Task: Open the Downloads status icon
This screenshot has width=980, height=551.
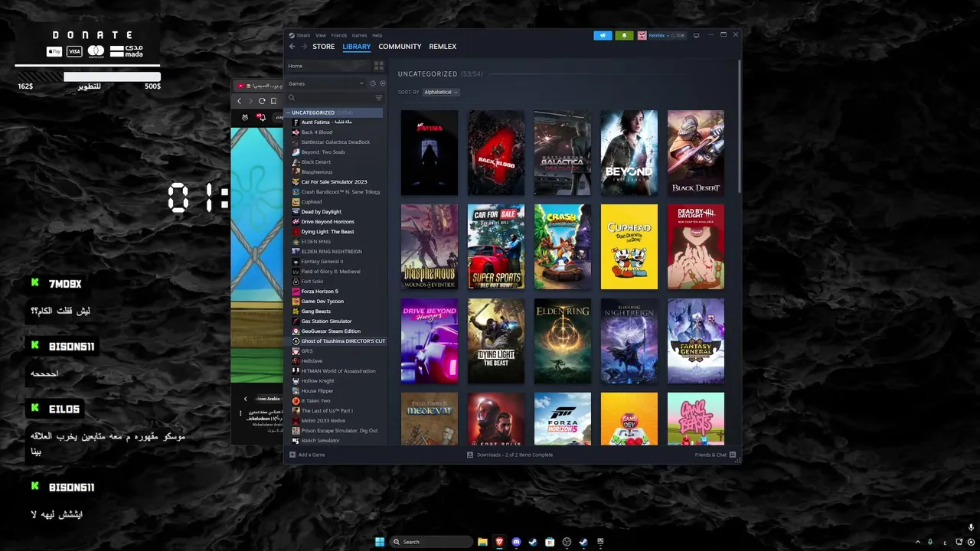Action: 470,455
